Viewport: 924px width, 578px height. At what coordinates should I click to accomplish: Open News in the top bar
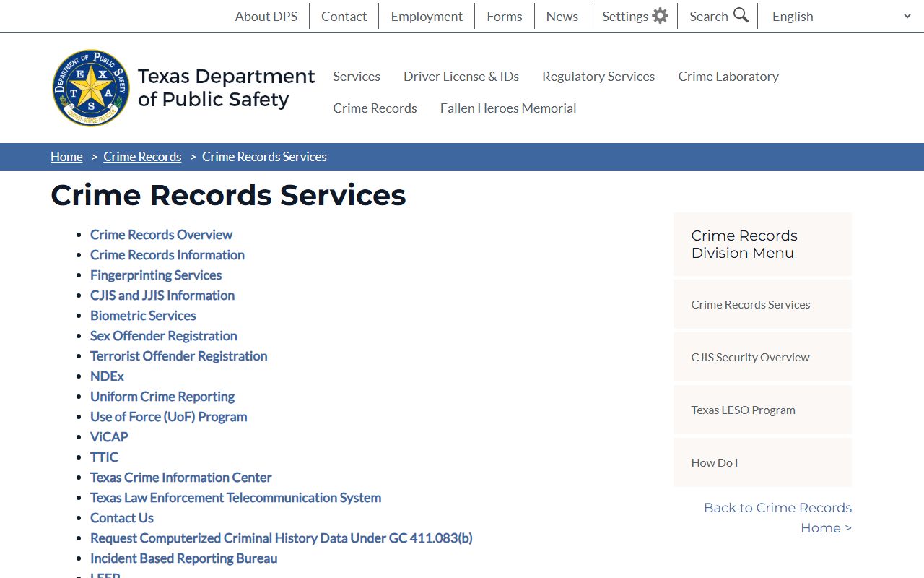pos(562,16)
